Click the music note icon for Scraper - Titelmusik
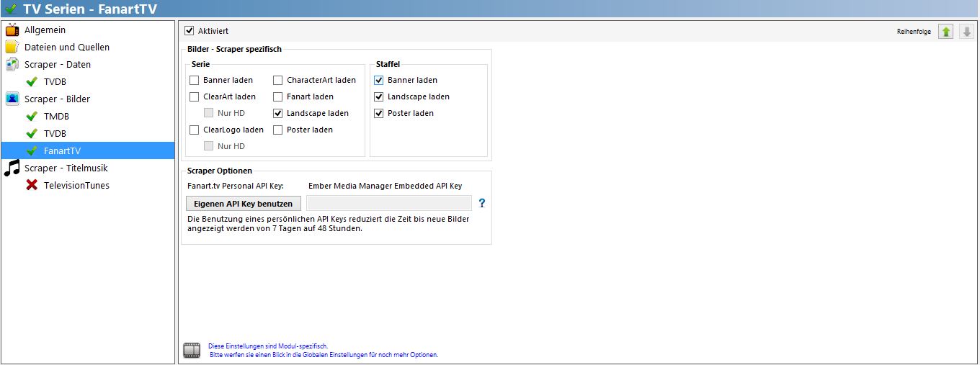Screen dimensions: 980x365 pos(12,168)
